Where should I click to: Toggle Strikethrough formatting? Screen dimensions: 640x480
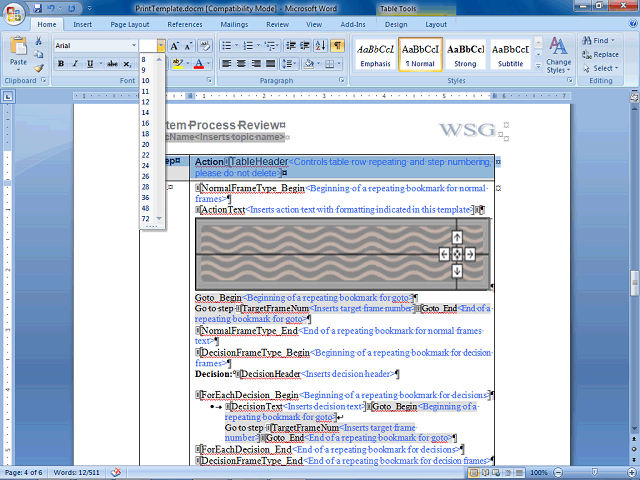click(x=112, y=64)
